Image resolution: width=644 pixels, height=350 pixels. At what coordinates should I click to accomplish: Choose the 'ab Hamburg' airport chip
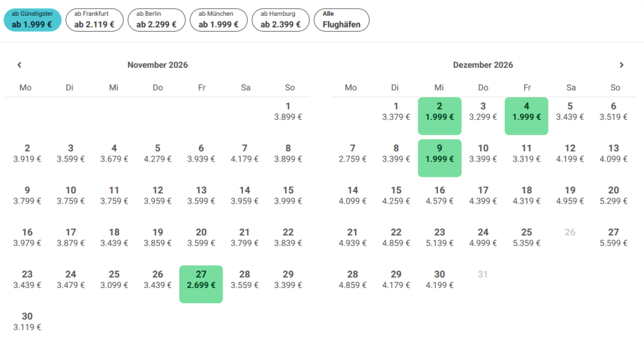point(280,20)
